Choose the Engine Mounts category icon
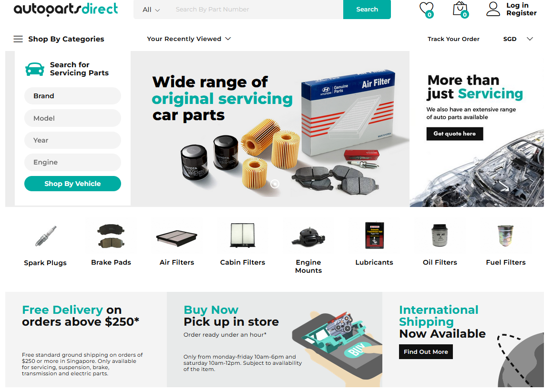 click(x=308, y=237)
